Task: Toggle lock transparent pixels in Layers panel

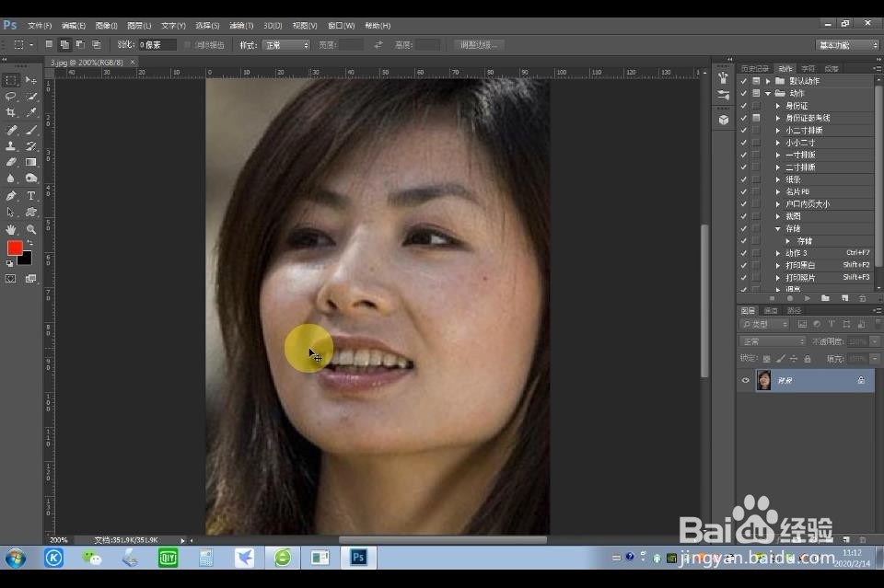Action: coord(766,359)
